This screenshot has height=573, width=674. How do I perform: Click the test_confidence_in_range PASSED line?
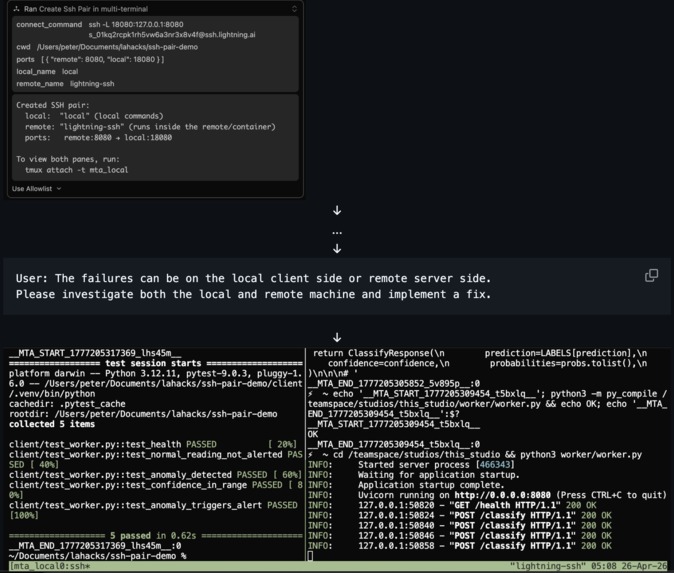[156, 490]
